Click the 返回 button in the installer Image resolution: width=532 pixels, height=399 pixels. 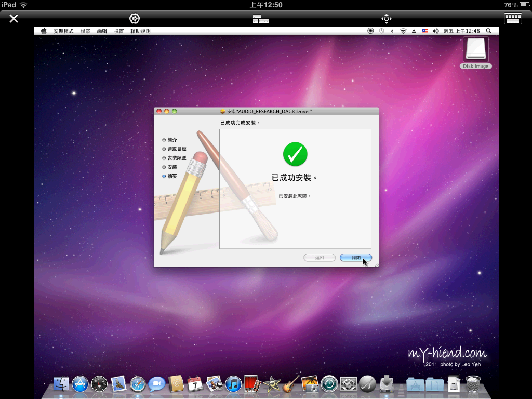click(320, 258)
